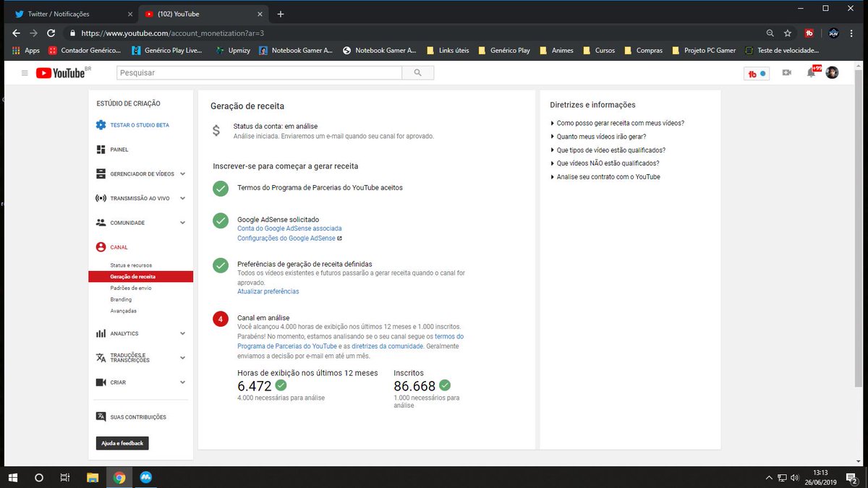Screen dimensions: 868x488
Task: Open Status e recursos submenu item
Action: click(131, 265)
